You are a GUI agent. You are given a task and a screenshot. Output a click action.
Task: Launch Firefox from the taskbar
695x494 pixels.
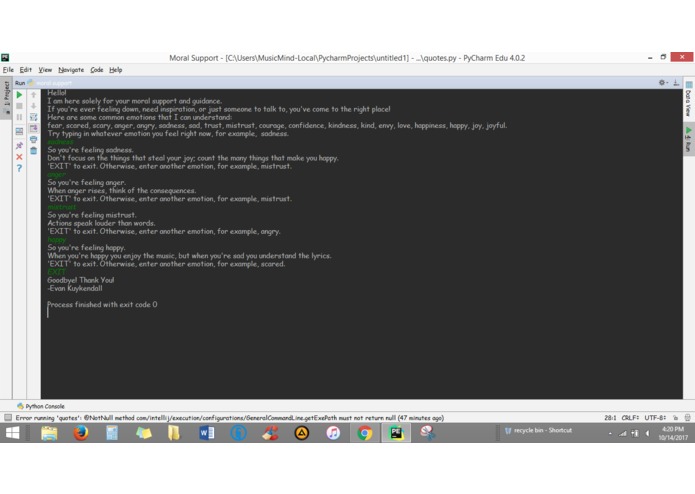pos(81,433)
